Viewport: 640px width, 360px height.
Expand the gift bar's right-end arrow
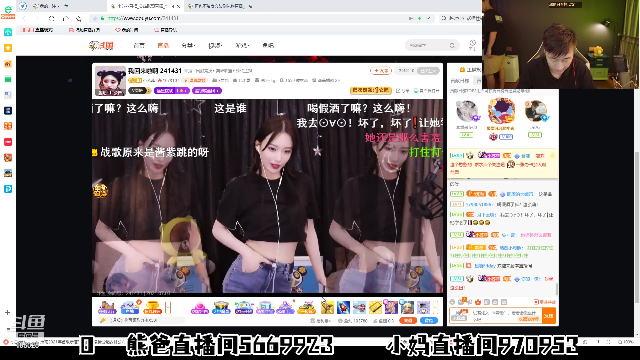(436, 307)
